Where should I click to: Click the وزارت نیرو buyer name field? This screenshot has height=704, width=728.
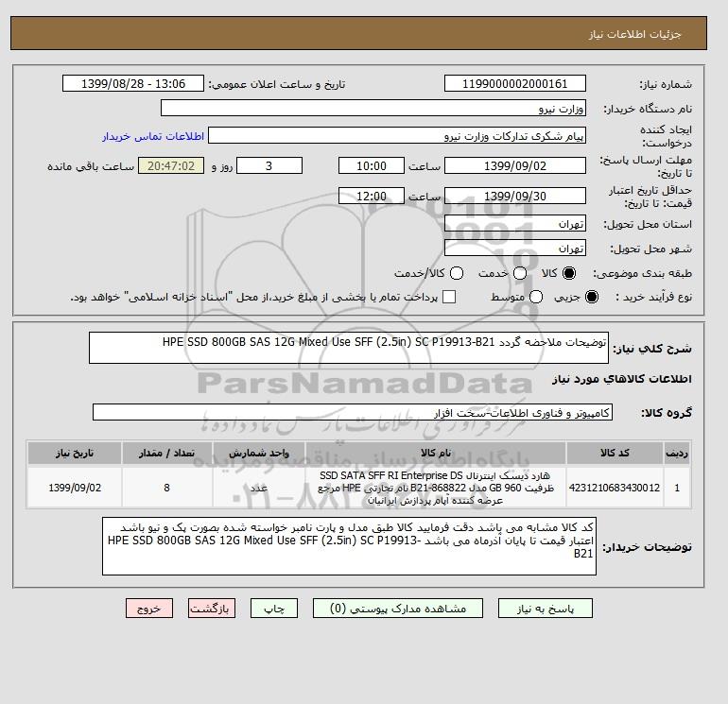tap(373, 108)
